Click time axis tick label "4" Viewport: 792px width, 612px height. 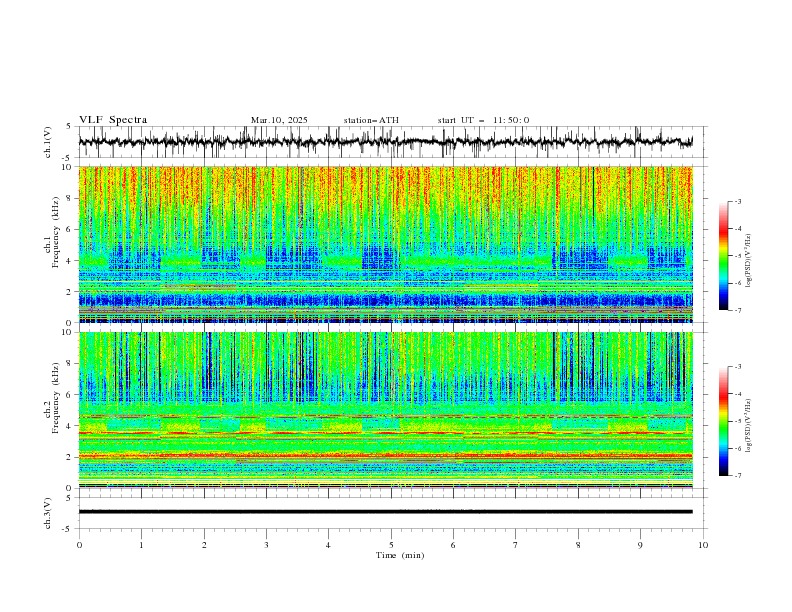[328, 545]
